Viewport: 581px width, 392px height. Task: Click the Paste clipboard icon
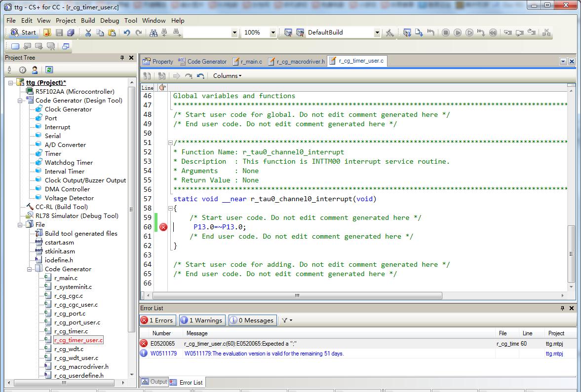click(x=112, y=33)
